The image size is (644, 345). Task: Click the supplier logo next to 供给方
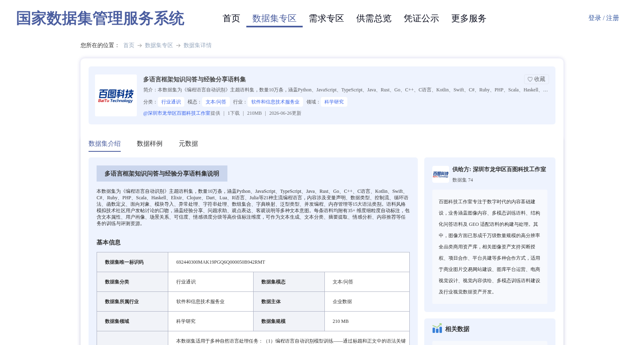pos(441,174)
